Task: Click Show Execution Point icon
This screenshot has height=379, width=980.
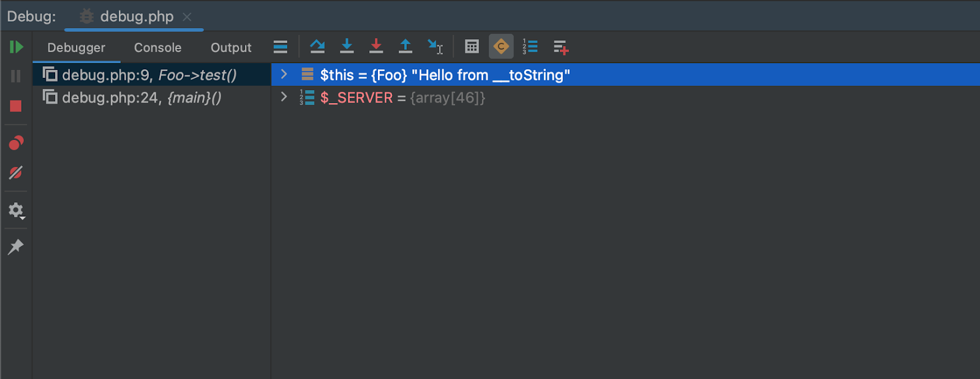Action: 281,47
